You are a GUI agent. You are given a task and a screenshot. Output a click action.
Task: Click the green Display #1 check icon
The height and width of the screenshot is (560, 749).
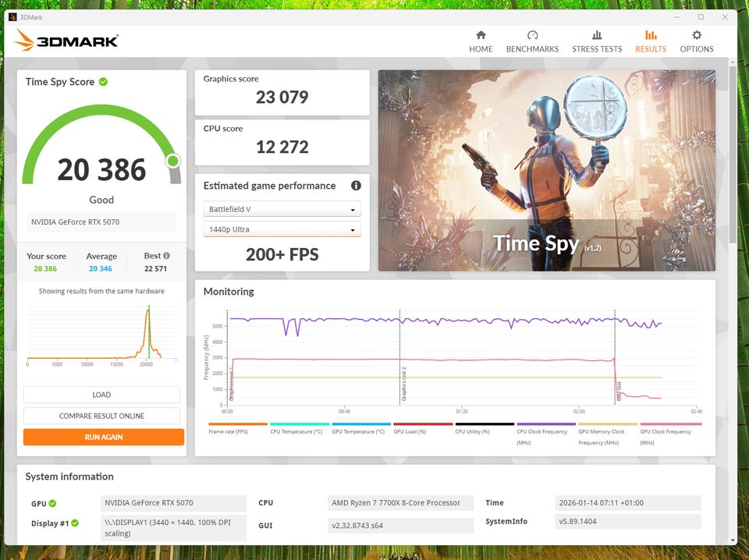click(75, 523)
